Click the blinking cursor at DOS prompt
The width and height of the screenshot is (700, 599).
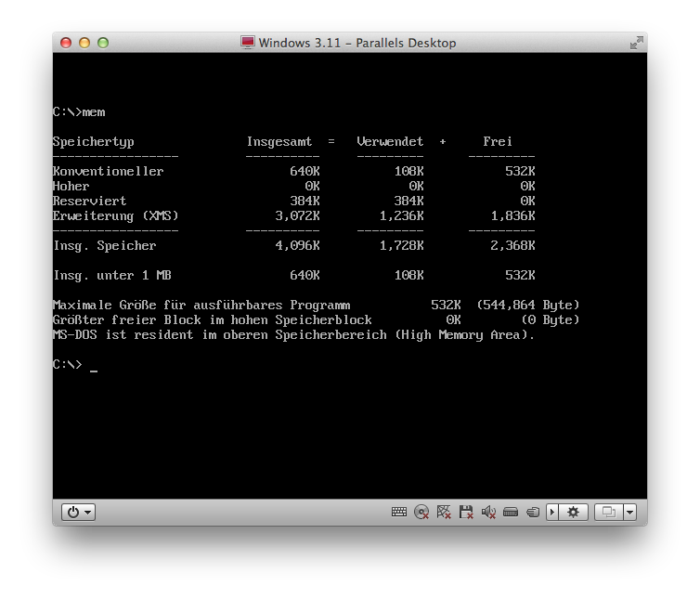tap(94, 371)
